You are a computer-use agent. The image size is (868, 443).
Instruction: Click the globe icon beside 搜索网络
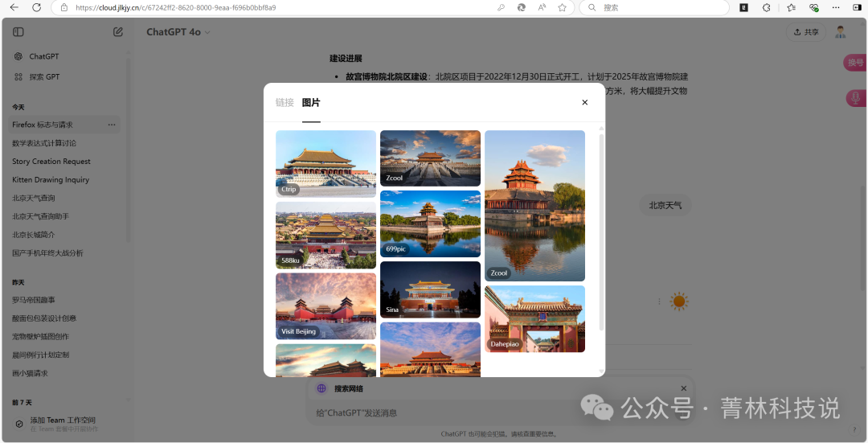(321, 388)
